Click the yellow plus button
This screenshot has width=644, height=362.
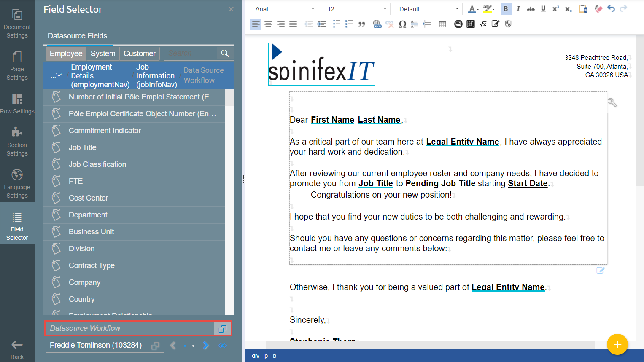pos(617,344)
